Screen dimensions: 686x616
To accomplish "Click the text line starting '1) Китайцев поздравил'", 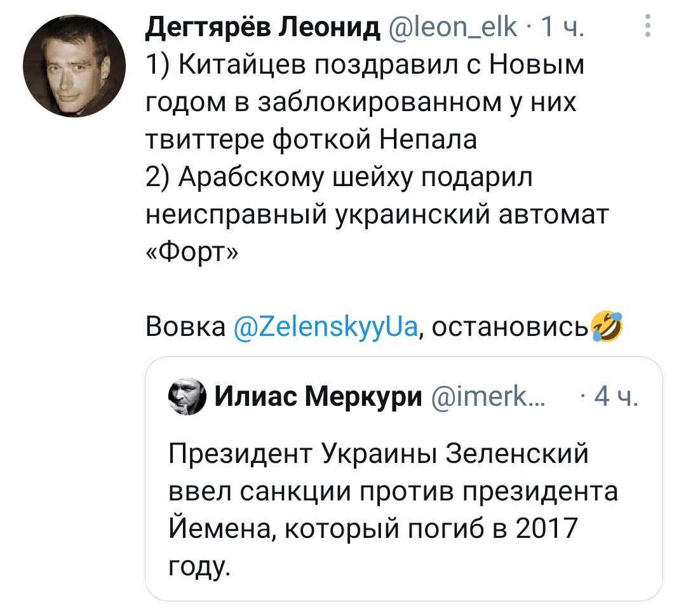I will pos(365,65).
